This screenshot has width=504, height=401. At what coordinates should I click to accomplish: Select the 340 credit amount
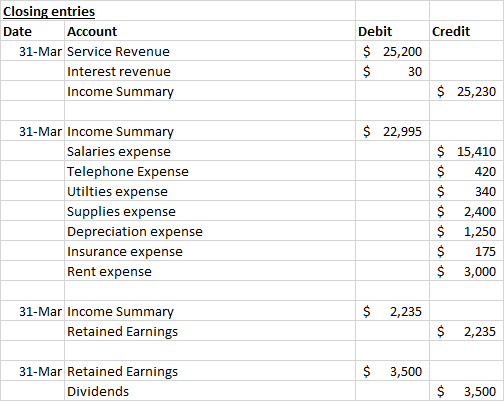(466, 191)
